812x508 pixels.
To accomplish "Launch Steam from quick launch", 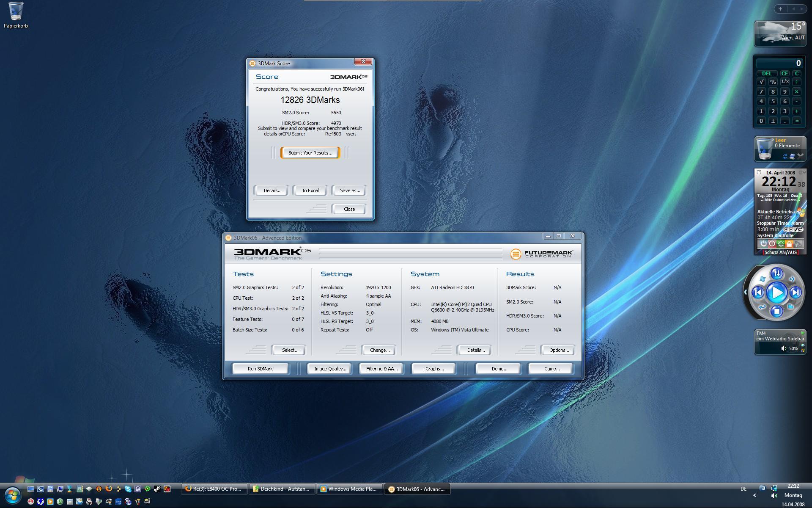I will [x=157, y=489].
